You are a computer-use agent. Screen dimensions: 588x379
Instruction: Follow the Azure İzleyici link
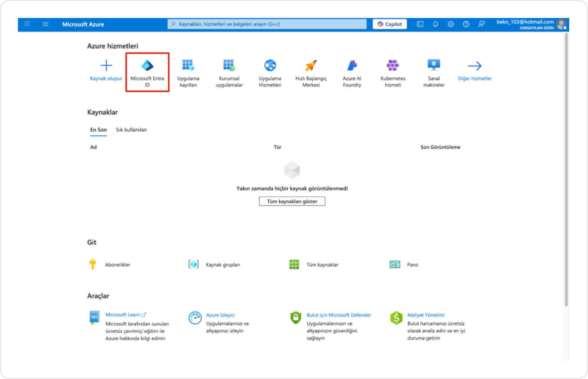point(220,315)
